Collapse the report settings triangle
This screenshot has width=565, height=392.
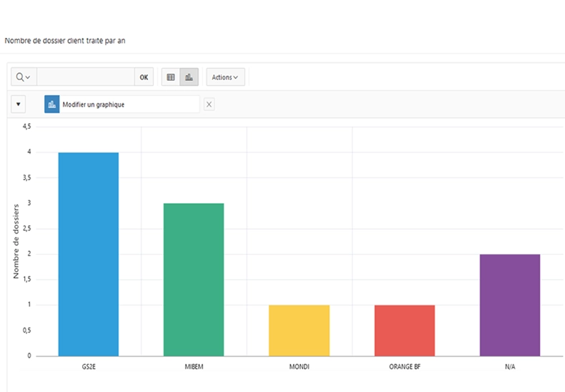19,104
